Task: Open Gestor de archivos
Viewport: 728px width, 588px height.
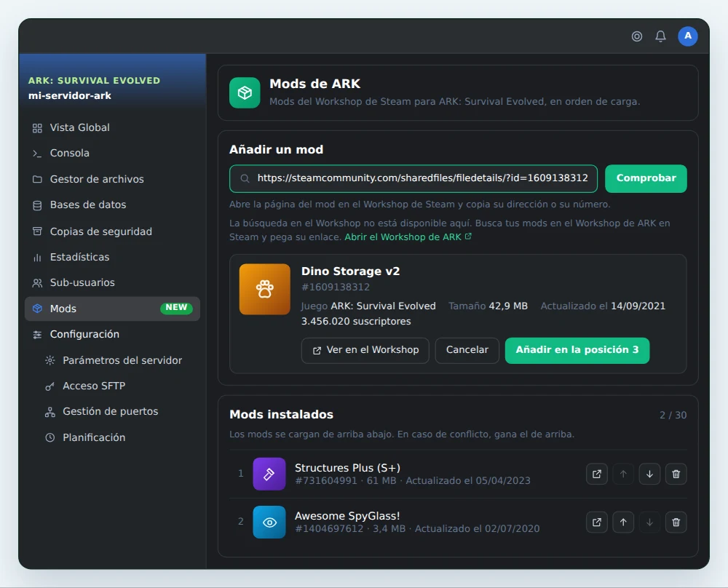Action: point(112,179)
